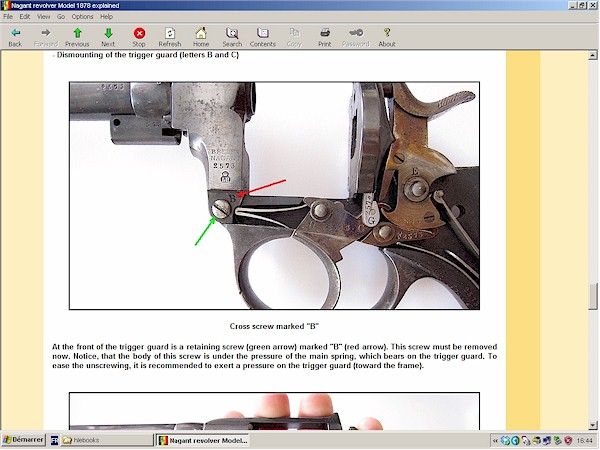Click the revolver trigger guard photo
This screenshot has width=600, height=450.
coord(274,196)
